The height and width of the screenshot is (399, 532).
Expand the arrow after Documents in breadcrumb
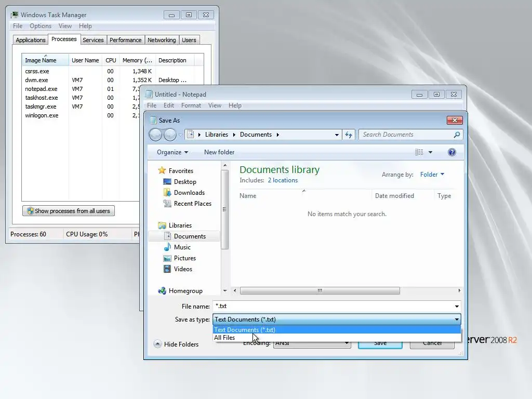click(278, 135)
